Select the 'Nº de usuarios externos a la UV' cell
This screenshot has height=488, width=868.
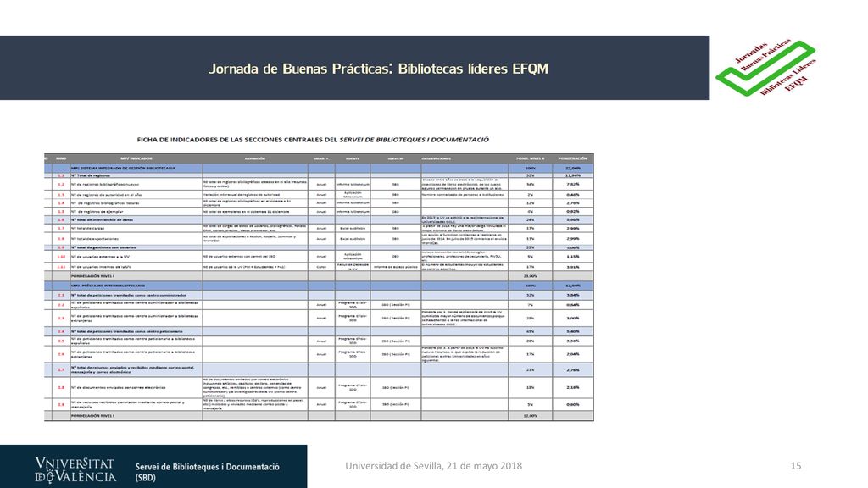136,256
